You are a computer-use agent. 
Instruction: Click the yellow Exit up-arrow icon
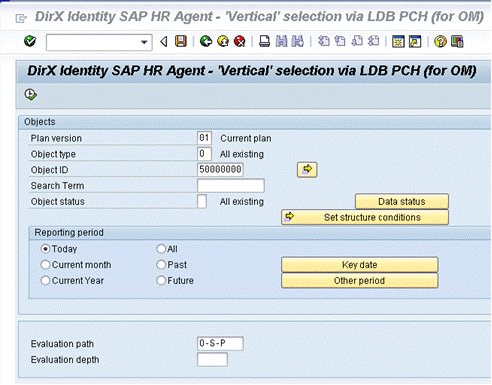click(223, 41)
